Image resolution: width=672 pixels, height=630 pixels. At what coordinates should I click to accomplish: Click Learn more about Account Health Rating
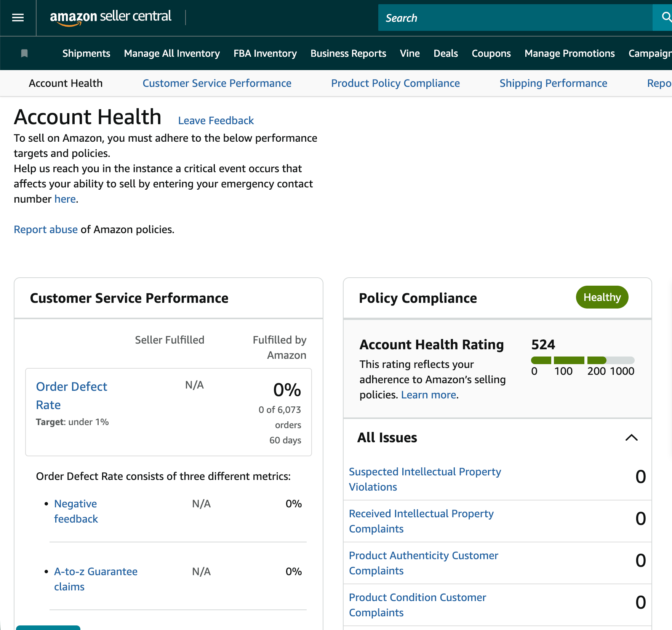click(x=428, y=395)
